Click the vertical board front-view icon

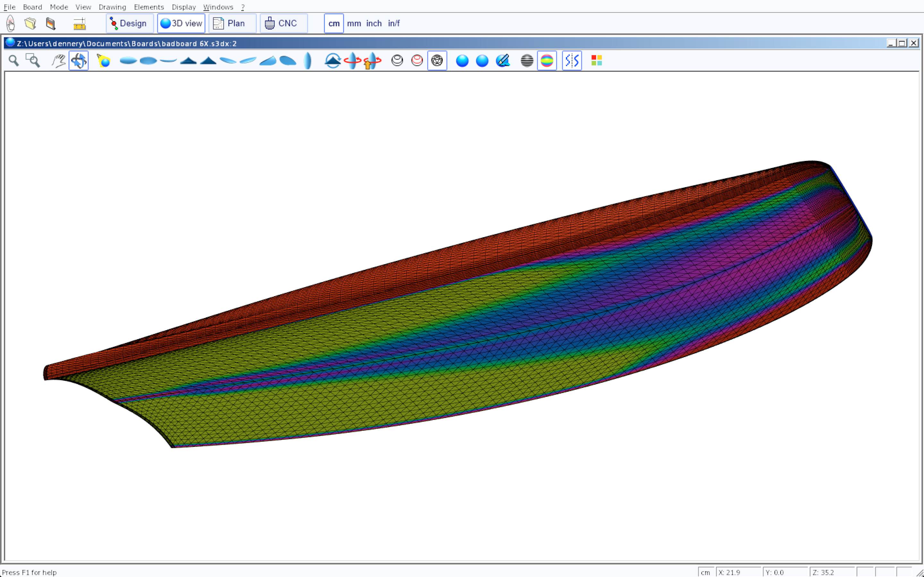click(308, 61)
